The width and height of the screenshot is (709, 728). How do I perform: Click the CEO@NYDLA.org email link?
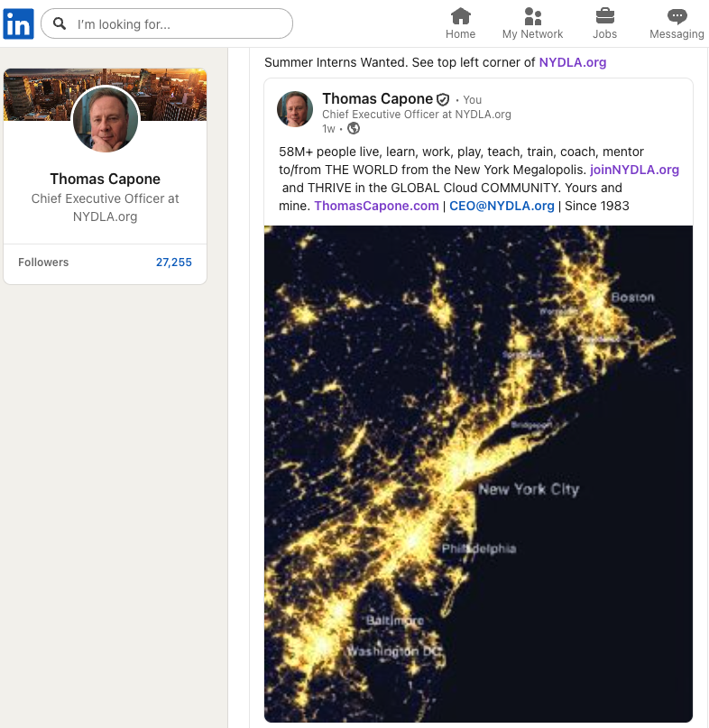coord(502,206)
